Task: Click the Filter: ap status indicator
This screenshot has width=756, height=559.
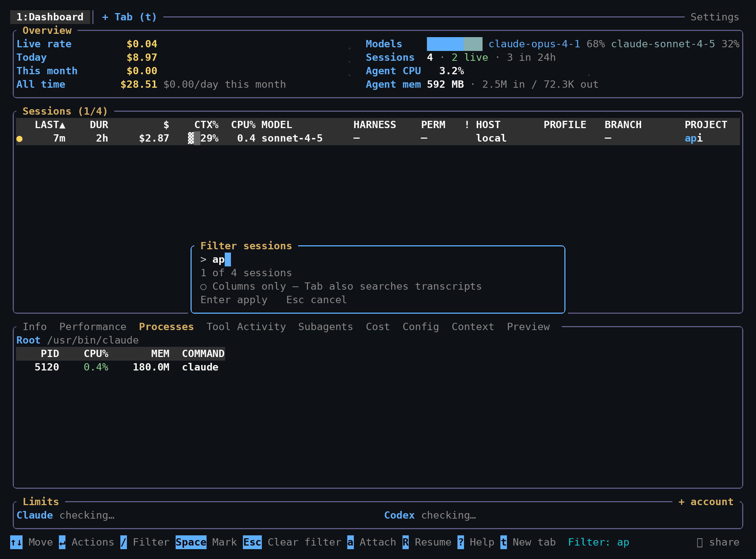Action: pyautogui.click(x=599, y=542)
